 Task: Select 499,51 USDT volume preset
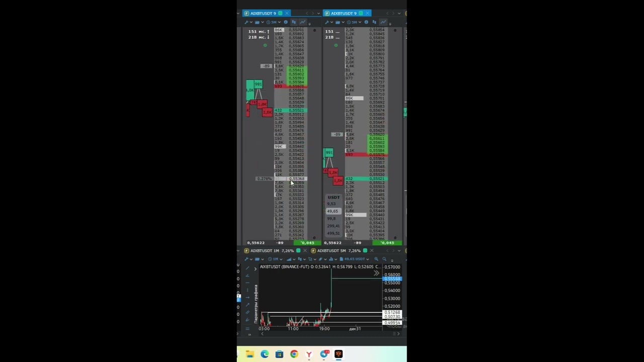click(x=333, y=233)
